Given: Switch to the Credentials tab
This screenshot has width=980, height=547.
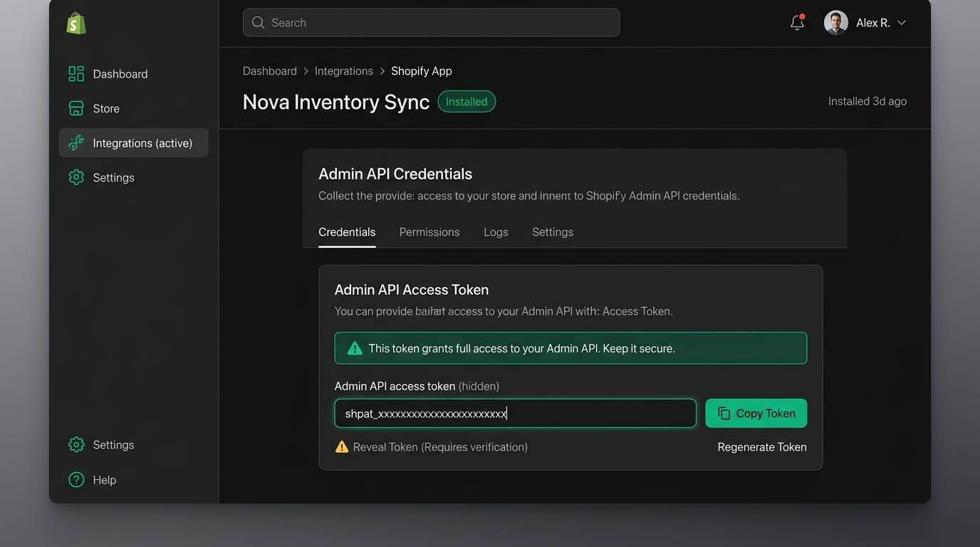Looking at the screenshot, I should pos(347,232).
